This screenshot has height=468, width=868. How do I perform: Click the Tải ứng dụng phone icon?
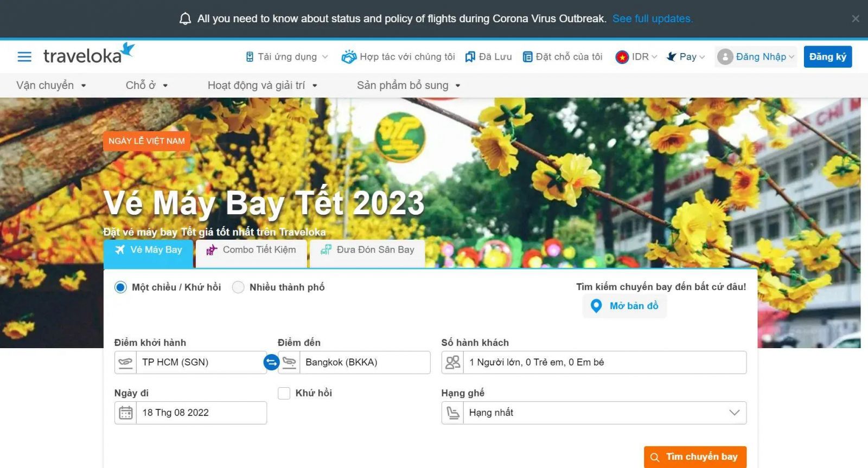tap(250, 56)
